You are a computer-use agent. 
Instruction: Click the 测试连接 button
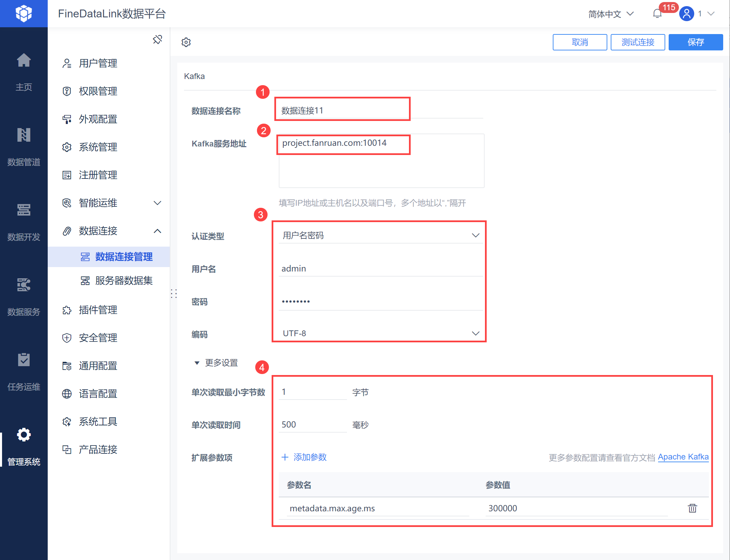pos(638,42)
